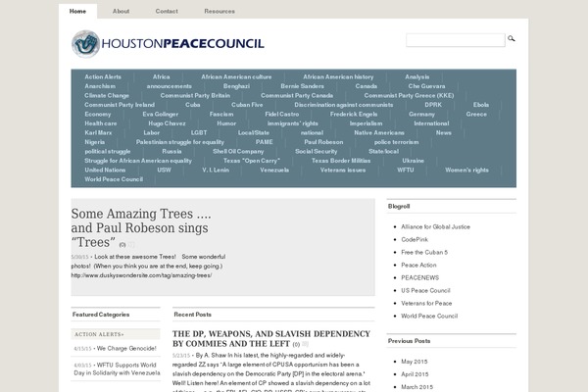This screenshot has height=392, width=588.
Task: Select the Africa category
Action: [162, 76]
